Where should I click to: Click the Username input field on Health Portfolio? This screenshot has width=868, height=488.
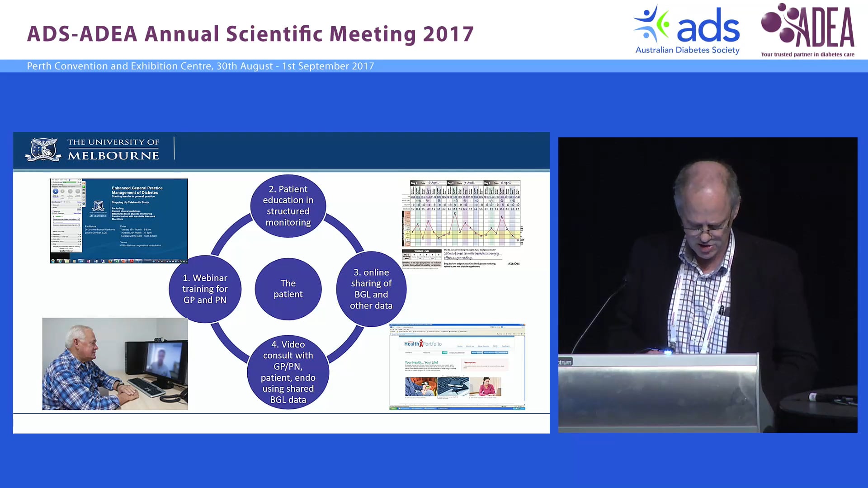pyautogui.click(x=409, y=352)
